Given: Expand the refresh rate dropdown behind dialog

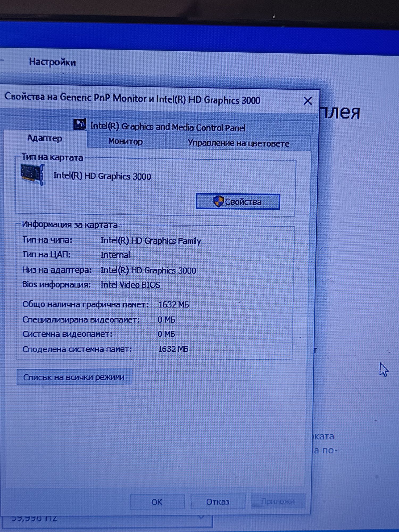Looking at the screenshot, I should pos(201,517).
